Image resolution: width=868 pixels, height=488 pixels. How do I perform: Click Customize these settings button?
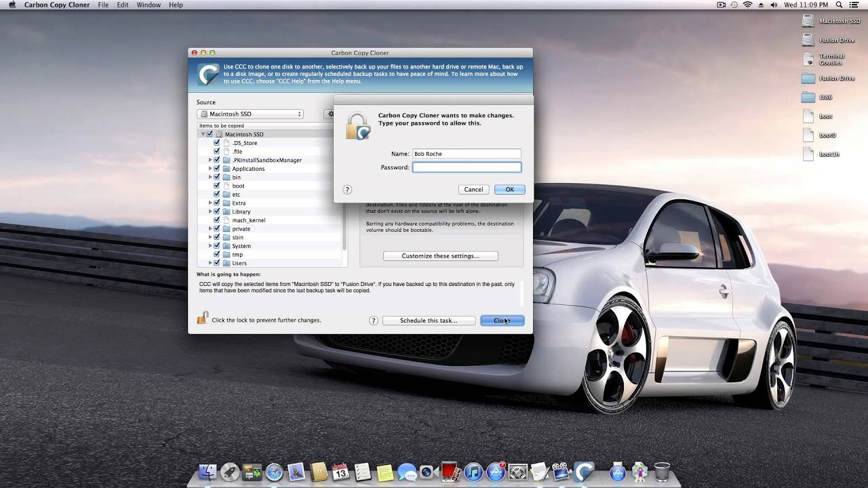440,256
